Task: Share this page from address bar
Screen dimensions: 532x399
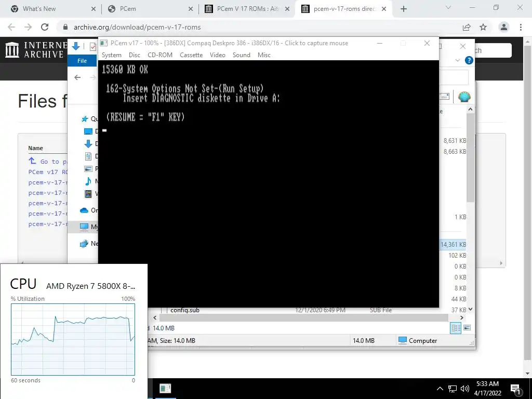Action: 467,27
